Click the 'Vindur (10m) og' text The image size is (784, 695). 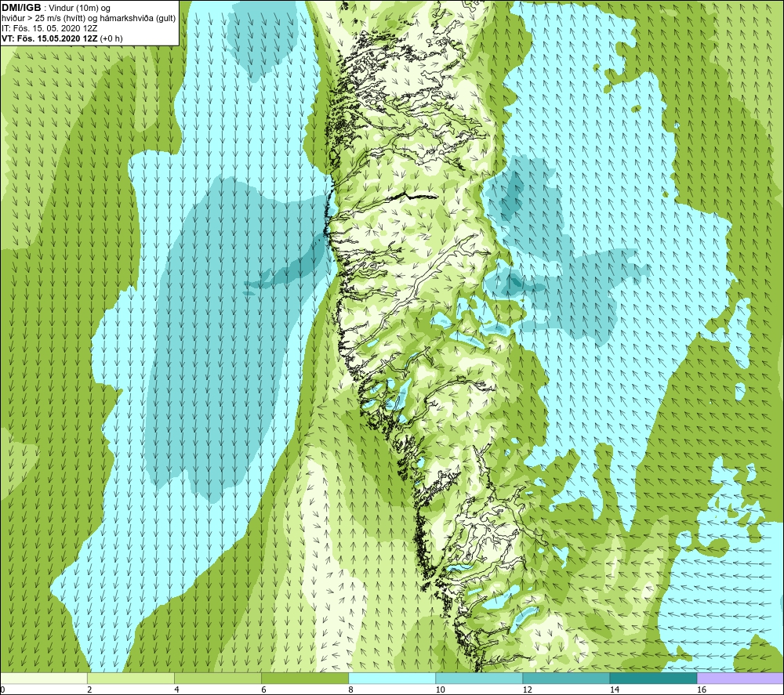coord(79,9)
